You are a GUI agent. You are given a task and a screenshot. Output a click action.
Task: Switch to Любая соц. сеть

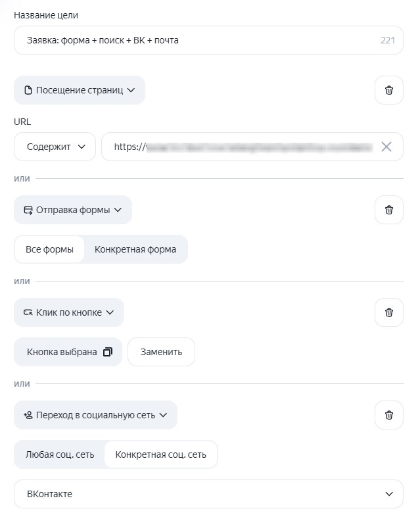click(x=60, y=454)
